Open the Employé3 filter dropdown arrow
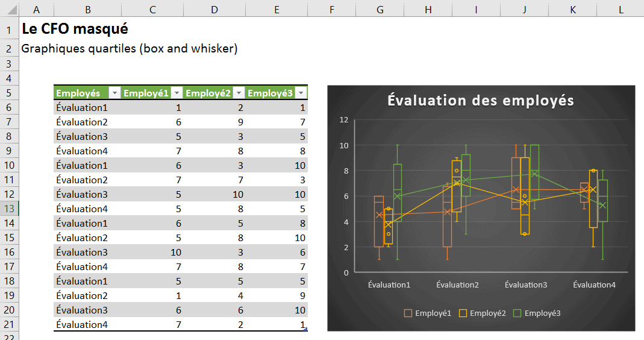 coord(301,93)
